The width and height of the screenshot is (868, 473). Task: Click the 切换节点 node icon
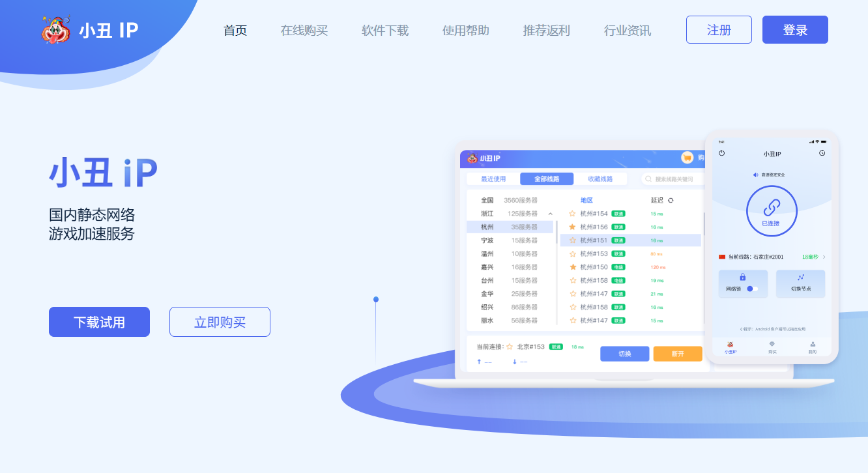pos(801,277)
